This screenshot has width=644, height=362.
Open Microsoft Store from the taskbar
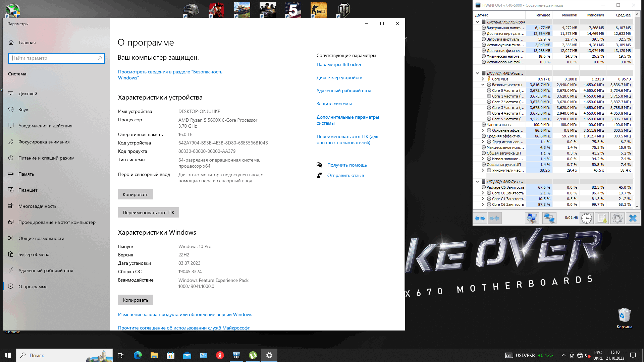pyautogui.click(x=171, y=355)
